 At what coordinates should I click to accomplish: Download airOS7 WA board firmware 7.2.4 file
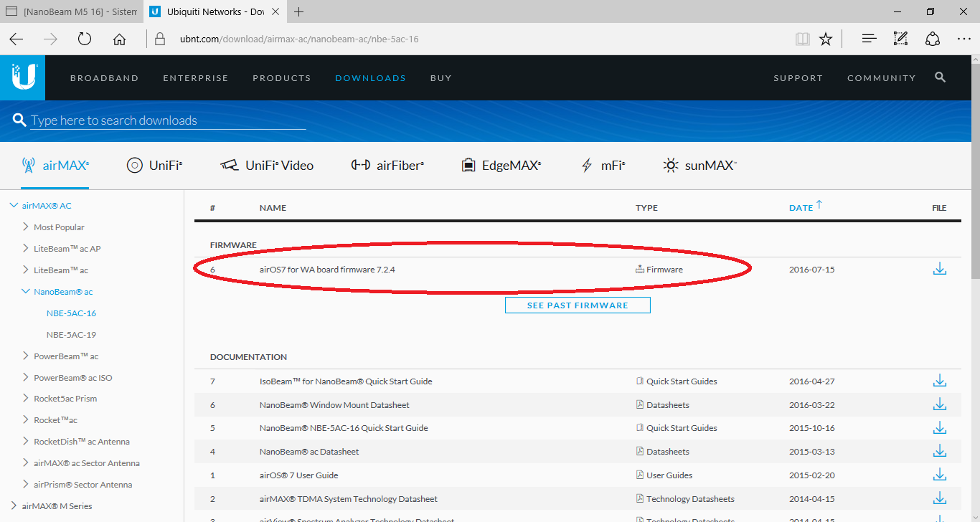pyautogui.click(x=940, y=270)
